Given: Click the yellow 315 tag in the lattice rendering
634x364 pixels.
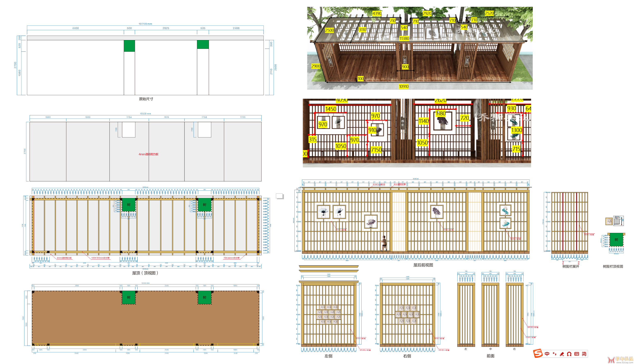Looking at the screenshot, I should (x=313, y=140).
